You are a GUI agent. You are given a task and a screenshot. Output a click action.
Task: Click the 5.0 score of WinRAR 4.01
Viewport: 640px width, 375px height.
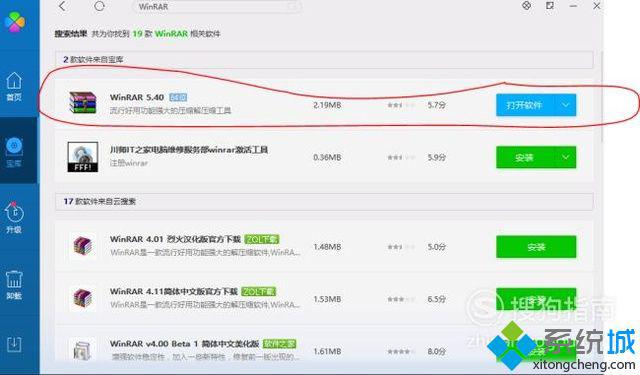(437, 247)
